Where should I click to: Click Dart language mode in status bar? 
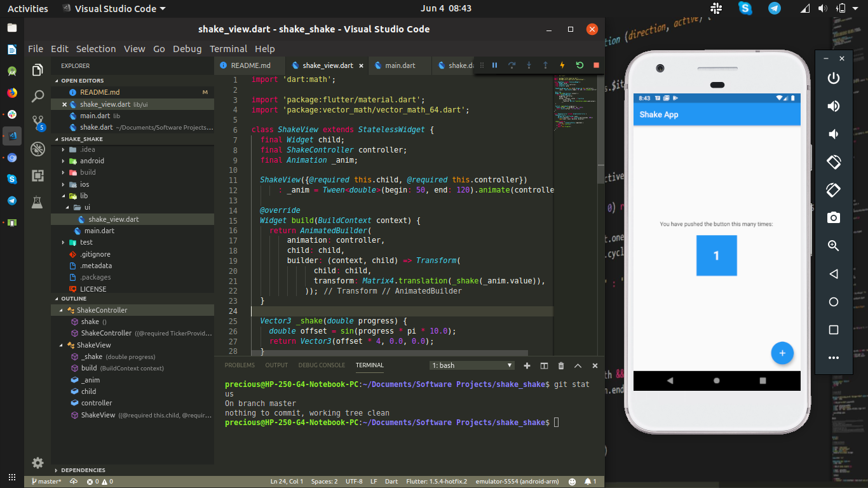click(391, 482)
